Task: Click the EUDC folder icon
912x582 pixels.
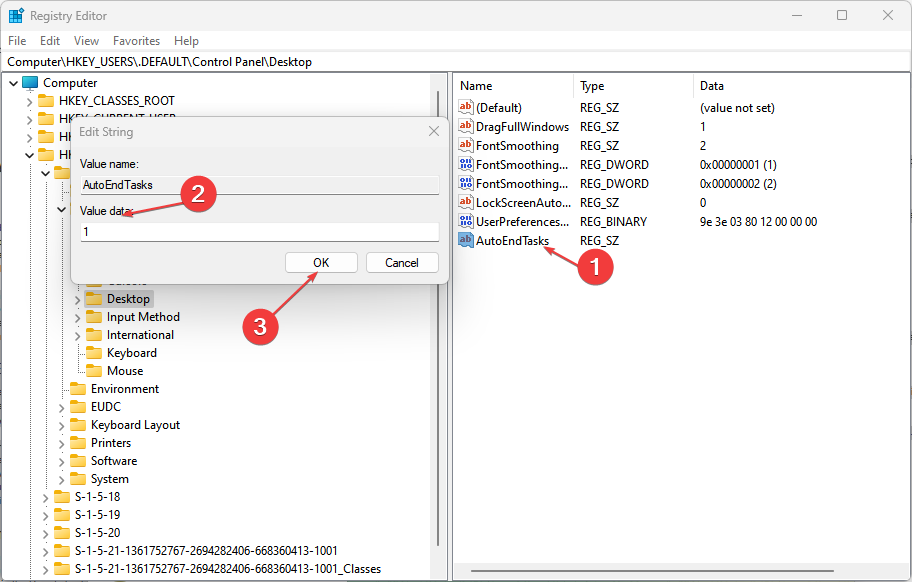Action: tap(78, 407)
